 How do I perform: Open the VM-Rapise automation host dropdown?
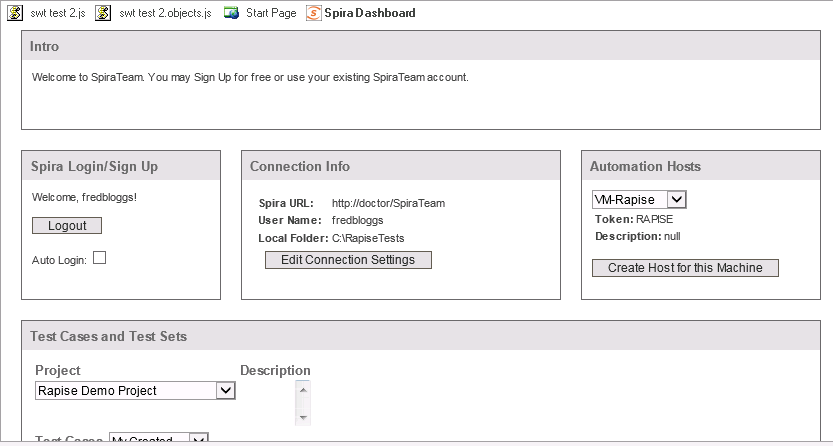click(676, 200)
